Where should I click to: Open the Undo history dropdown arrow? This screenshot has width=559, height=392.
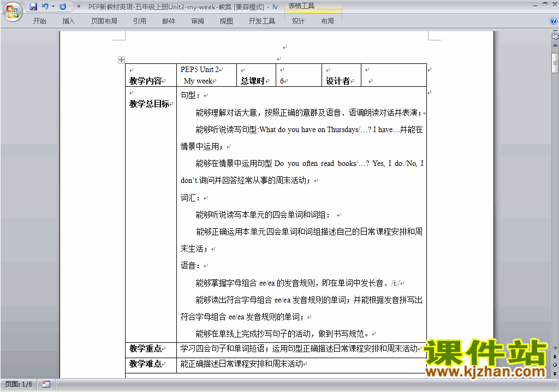53,7
